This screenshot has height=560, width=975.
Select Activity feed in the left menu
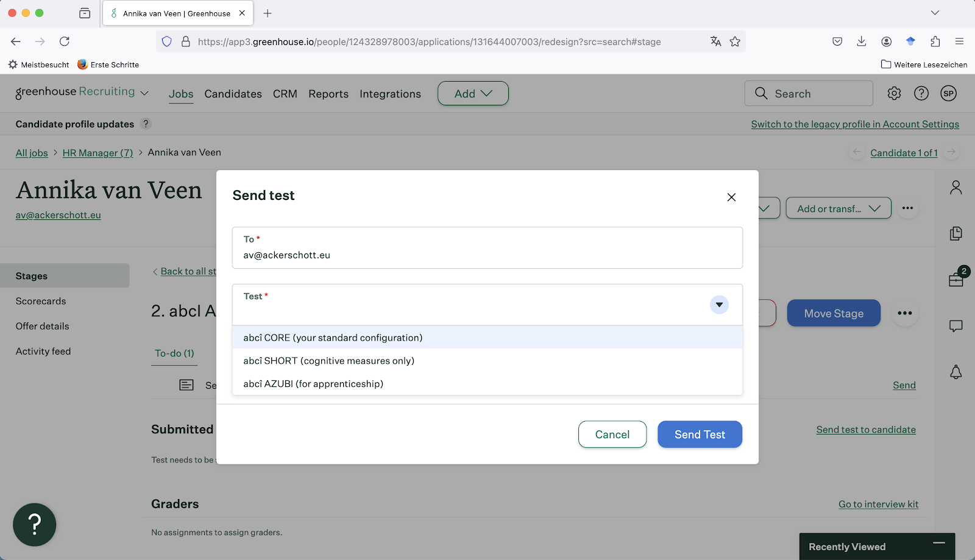pos(43,351)
